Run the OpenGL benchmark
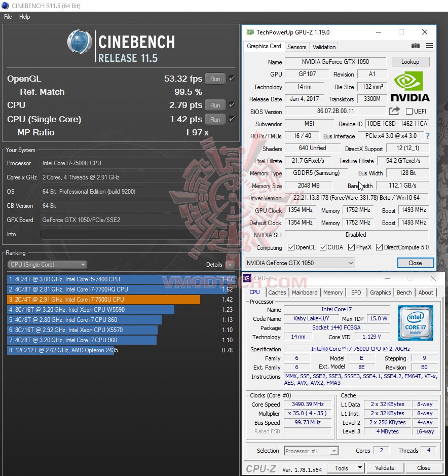Image resolution: width=448 pixels, height=476 pixels. coord(215,79)
